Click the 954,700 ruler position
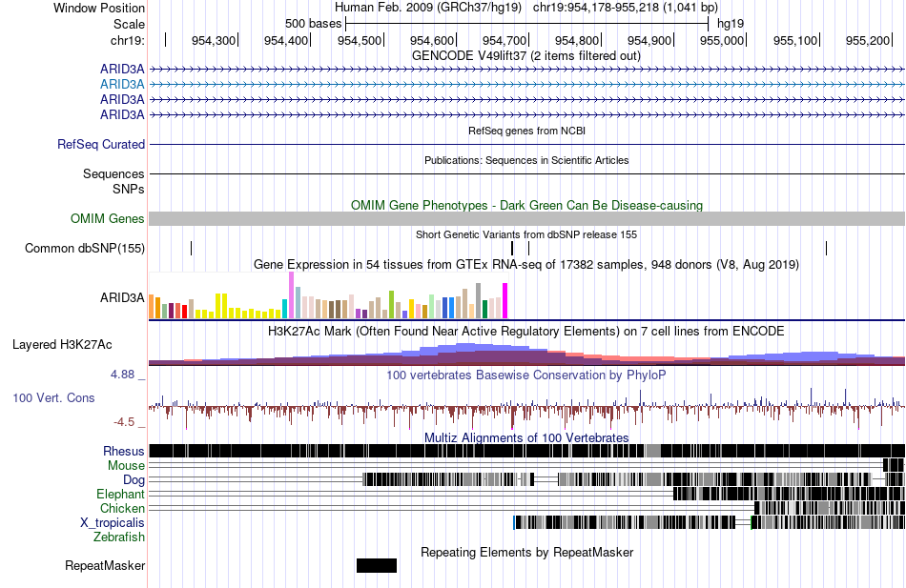 pos(504,40)
